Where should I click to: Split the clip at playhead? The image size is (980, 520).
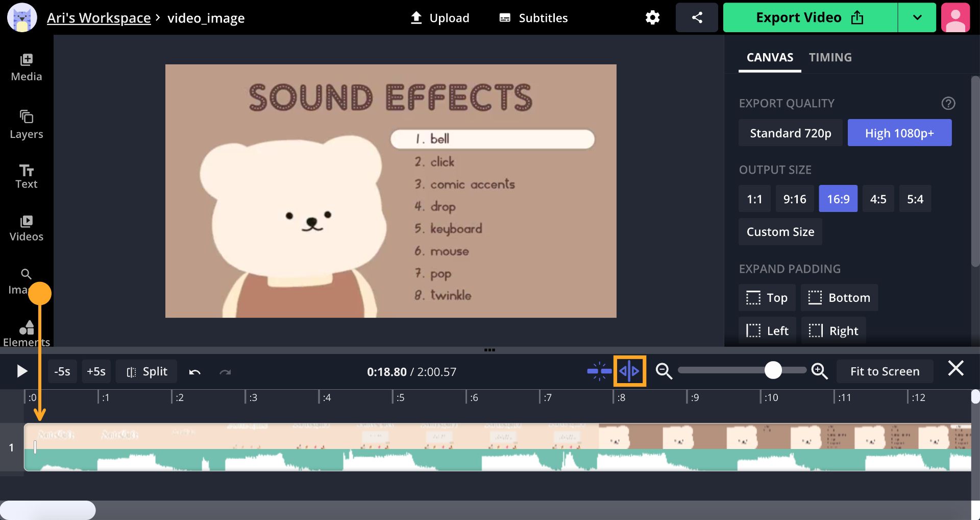click(x=146, y=371)
